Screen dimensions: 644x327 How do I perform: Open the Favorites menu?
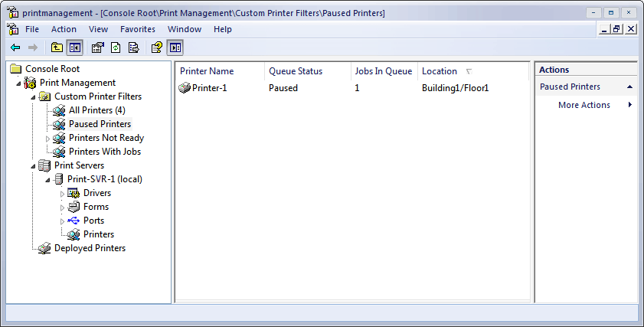138,29
